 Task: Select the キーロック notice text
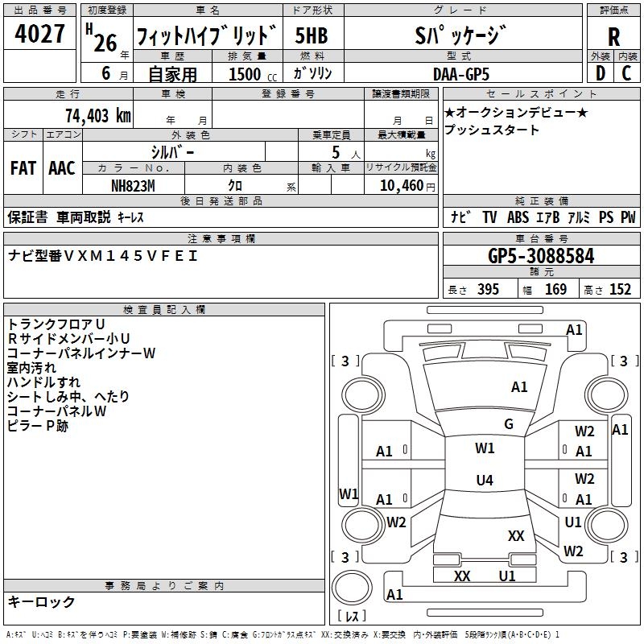tap(42, 601)
